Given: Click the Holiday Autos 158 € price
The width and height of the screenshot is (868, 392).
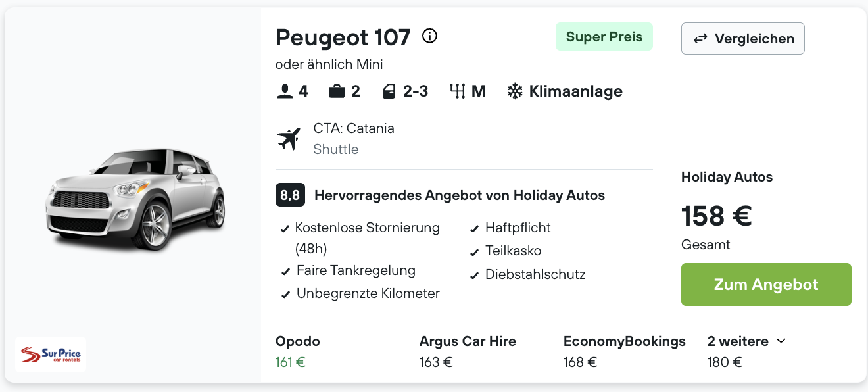Looking at the screenshot, I should pyautogui.click(x=717, y=216).
